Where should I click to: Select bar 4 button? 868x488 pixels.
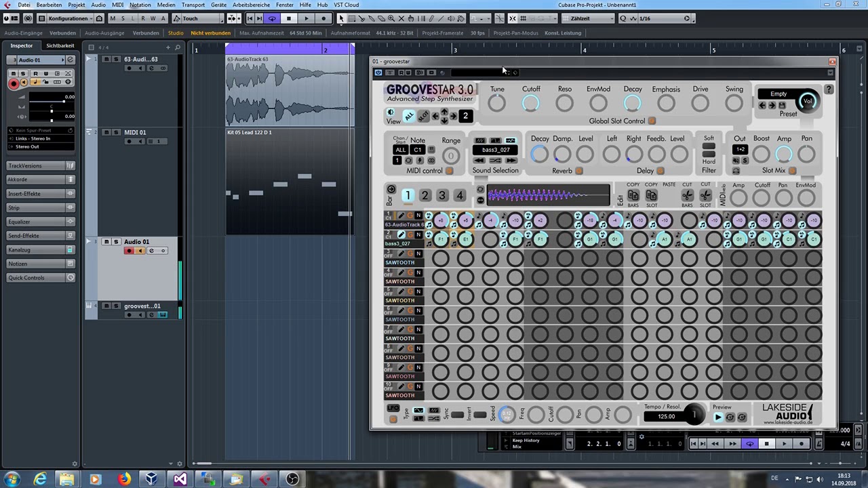point(460,196)
